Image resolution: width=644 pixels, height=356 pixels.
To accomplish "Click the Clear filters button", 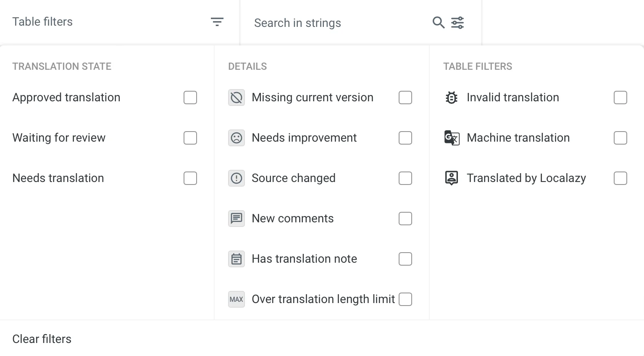I will pyautogui.click(x=42, y=339).
